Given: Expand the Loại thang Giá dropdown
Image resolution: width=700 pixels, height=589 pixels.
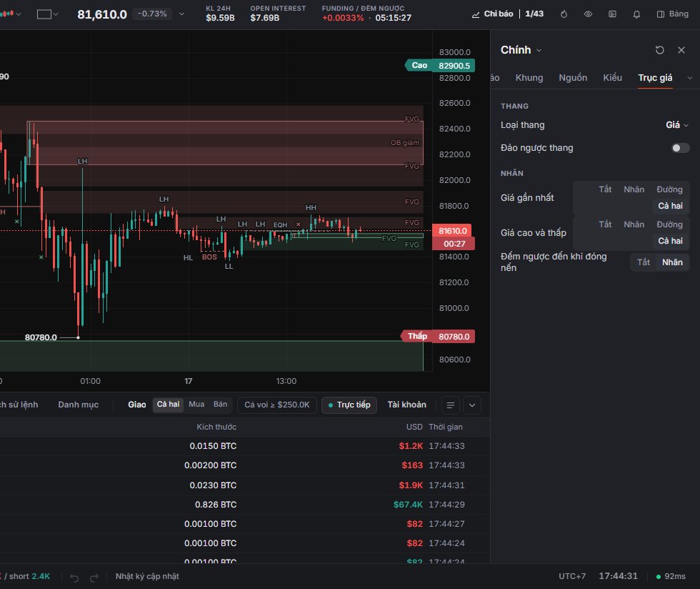Looking at the screenshot, I should coord(677,125).
